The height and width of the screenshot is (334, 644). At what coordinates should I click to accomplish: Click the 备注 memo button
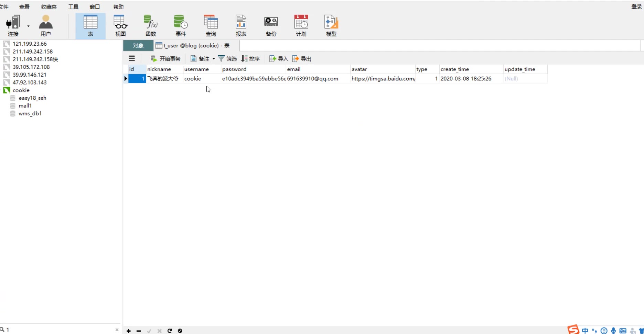click(200, 59)
